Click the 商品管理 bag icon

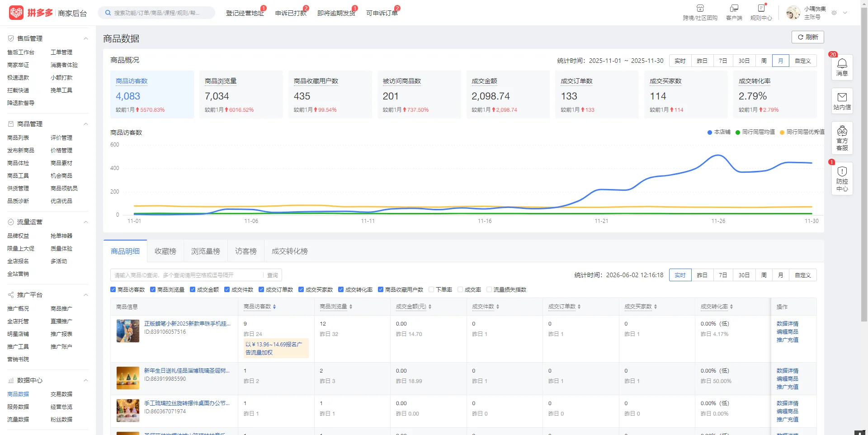(11, 124)
